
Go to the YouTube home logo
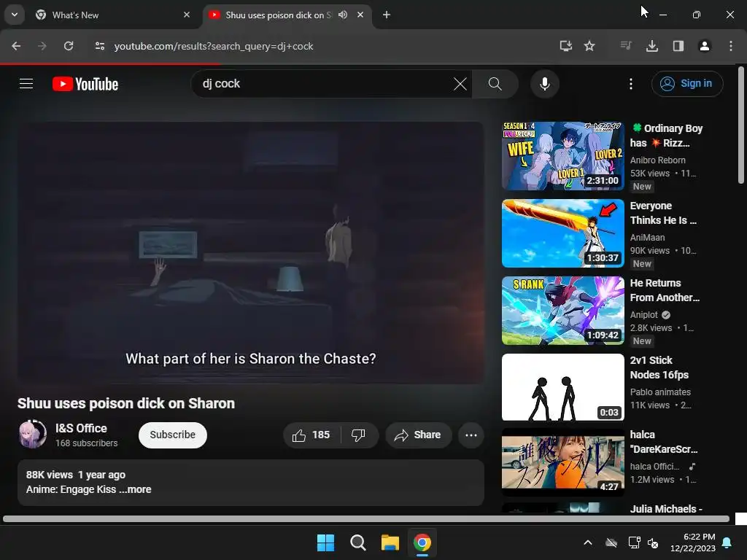pos(85,84)
